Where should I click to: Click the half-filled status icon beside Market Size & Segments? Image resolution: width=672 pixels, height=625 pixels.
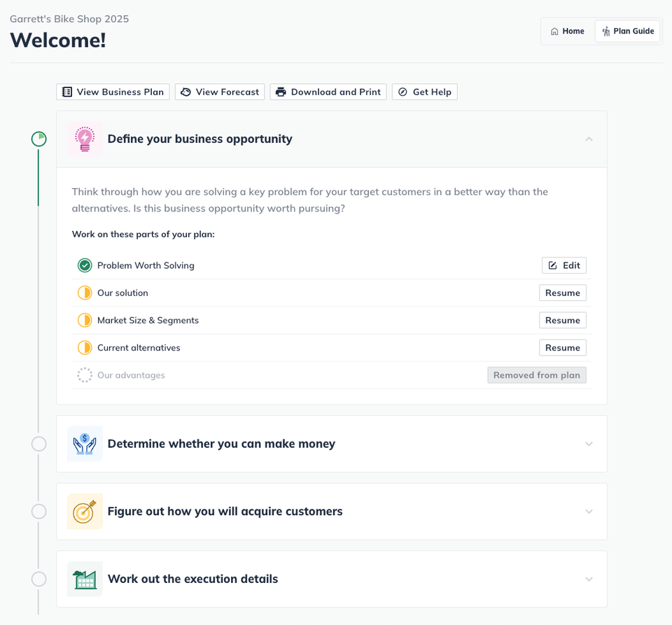coord(85,321)
